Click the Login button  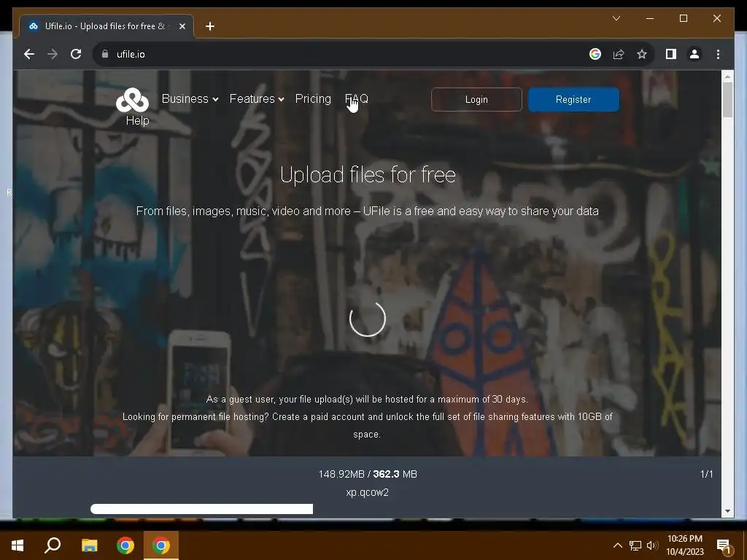tap(476, 99)
